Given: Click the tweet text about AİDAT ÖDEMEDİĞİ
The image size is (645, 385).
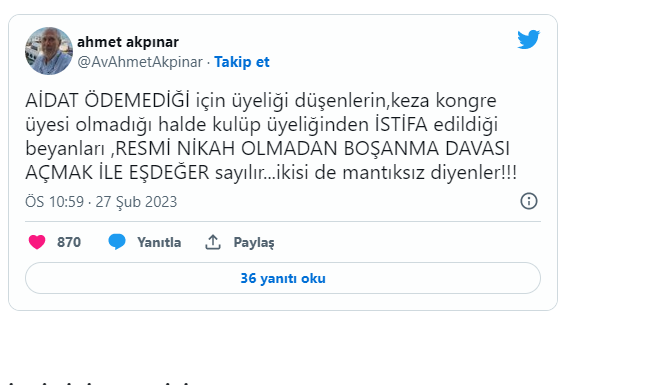Looking at the screenshot, I should click(x=271, y=136).
